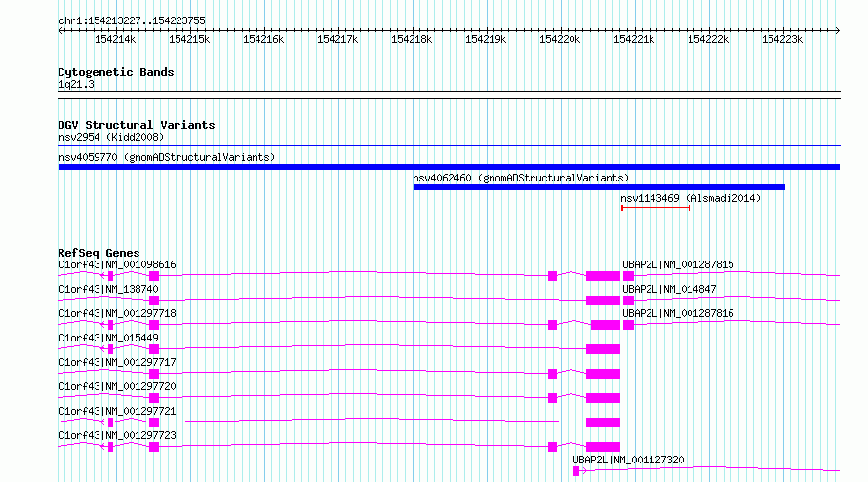Viewport: 868px width, 482px height.
Task: Select the wide exon block of C1orf43 NM_001297721
Action: (604, 422)
